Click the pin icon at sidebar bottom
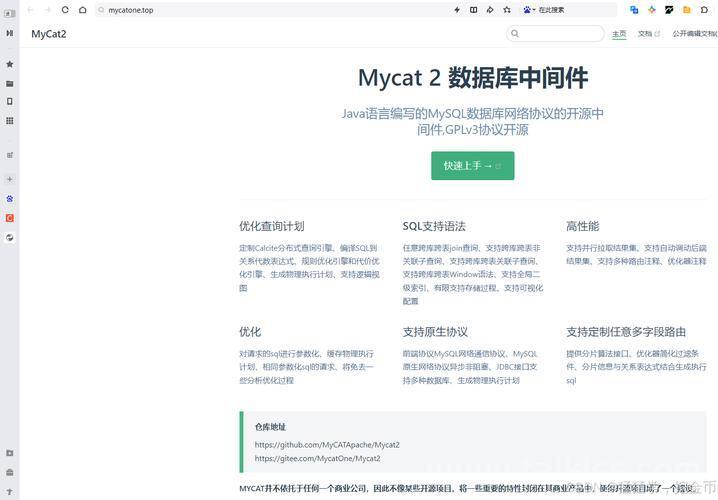The image size is (718, 500). (x=10, y=492)
